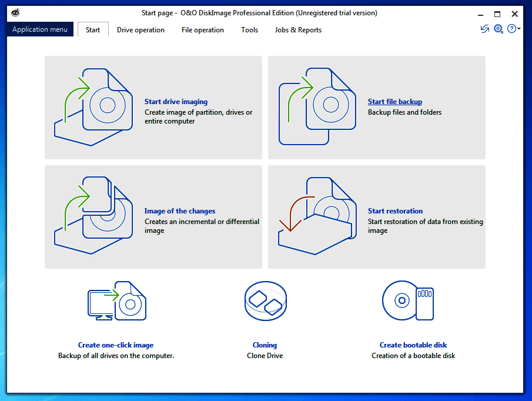Click the refresh arrows icon
Screen dimensions: 532x401
[x=484, y=28]
